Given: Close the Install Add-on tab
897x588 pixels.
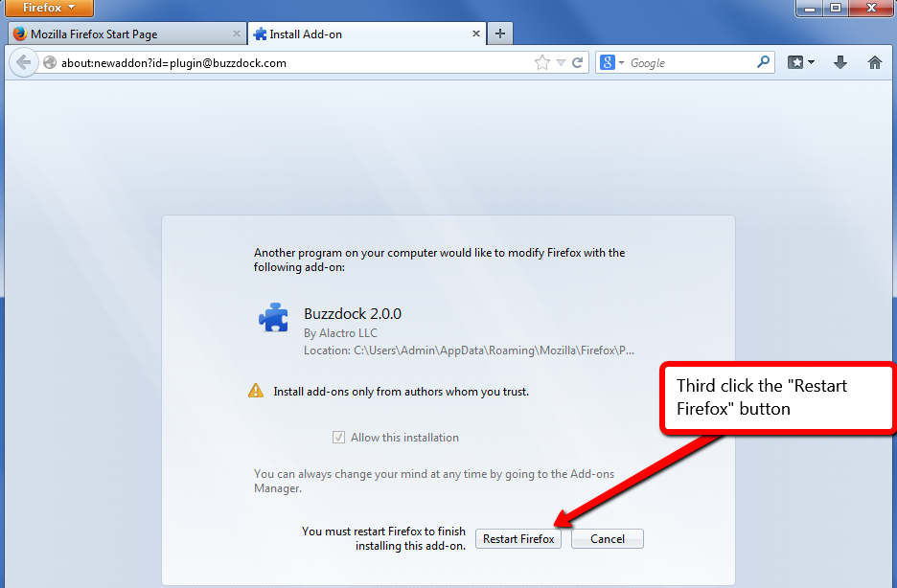Looking at the screenshot, I should pyautogui.click(x=475, y=34).
